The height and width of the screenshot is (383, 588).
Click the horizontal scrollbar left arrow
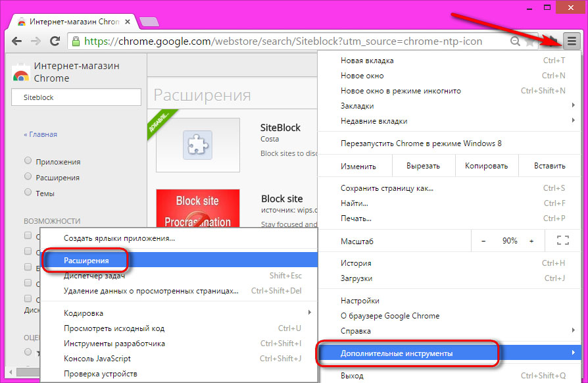pos(11,372)
